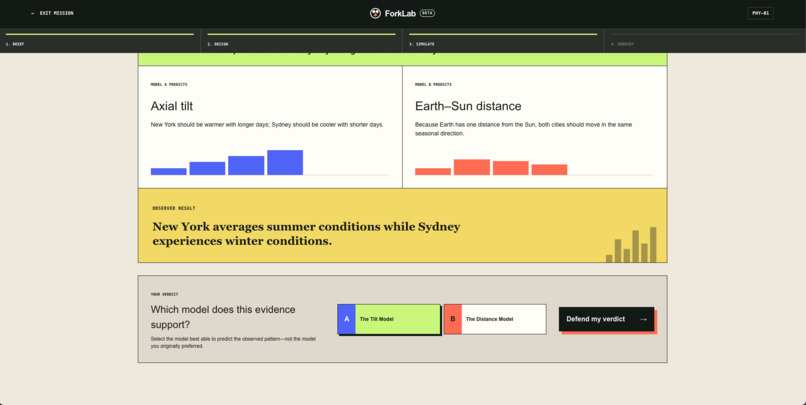Click the Defend my verdict button
This screenshot has height=405, width=806.
[x=607, y=319]
